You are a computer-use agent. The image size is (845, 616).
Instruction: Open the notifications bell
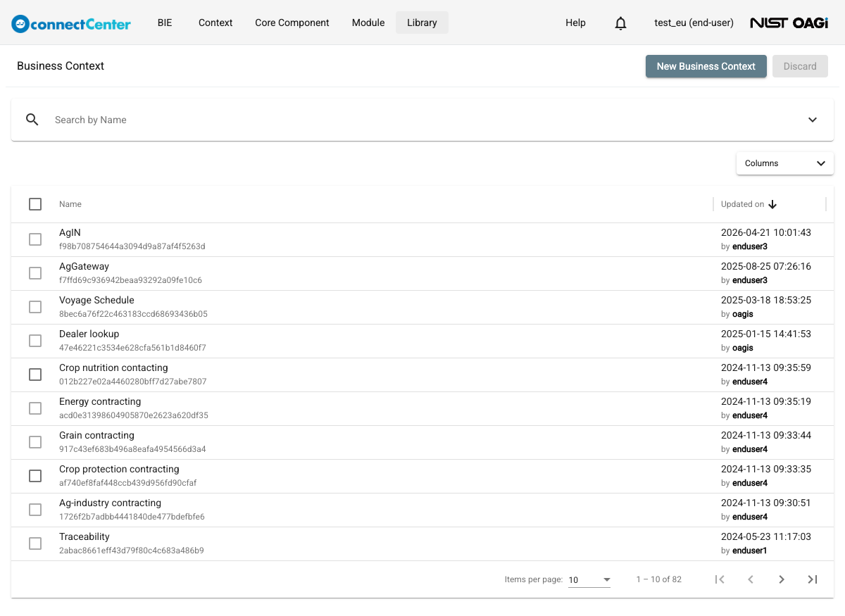pyautogui.click(x=620, y=23)
